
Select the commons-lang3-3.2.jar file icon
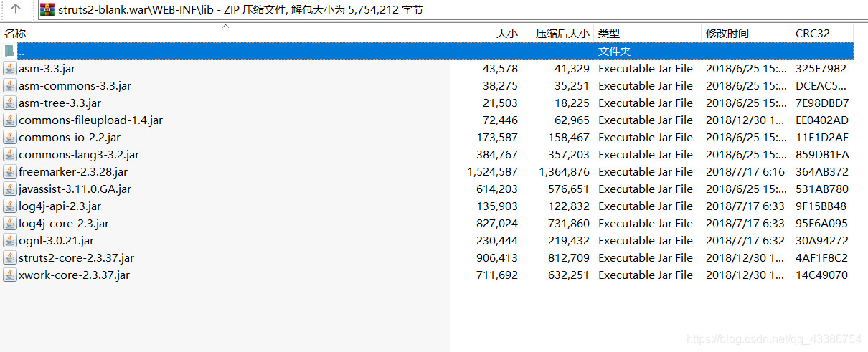[x=10, y=155]
